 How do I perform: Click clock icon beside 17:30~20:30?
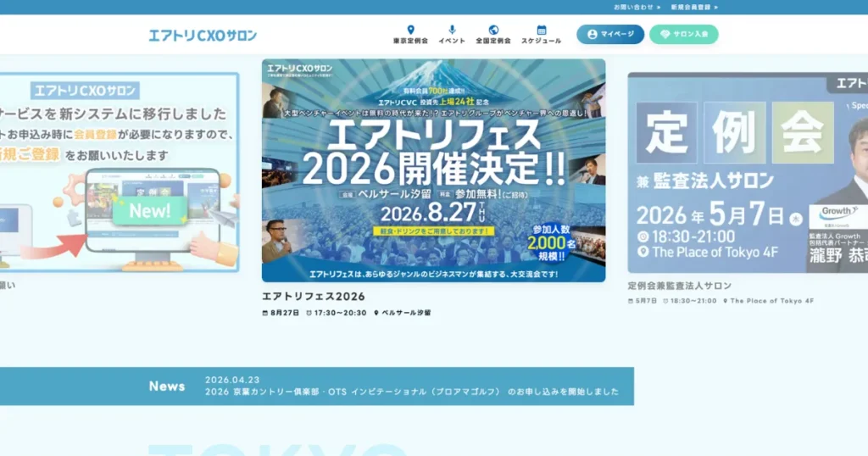pyautogui.click(x=309, y=313)
